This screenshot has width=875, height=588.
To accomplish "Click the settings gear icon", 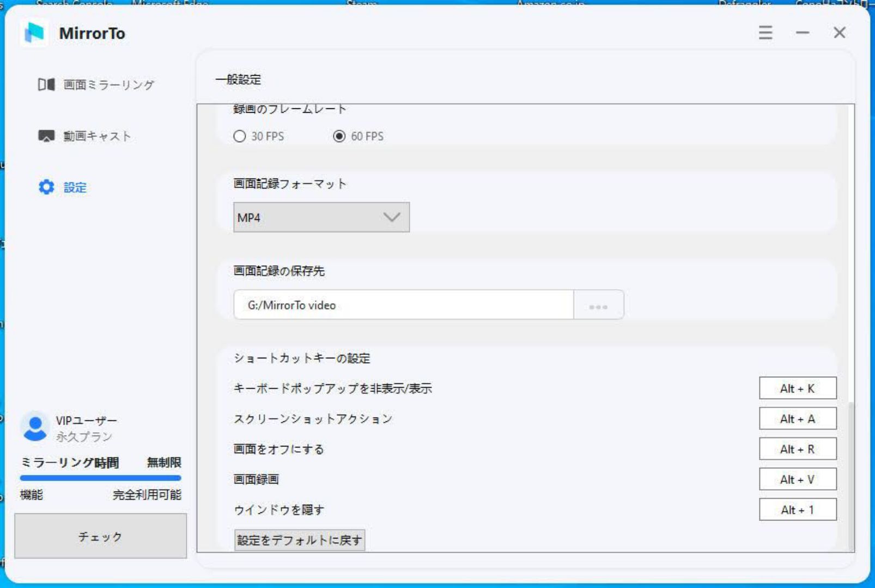I will [x=46, y=187].
